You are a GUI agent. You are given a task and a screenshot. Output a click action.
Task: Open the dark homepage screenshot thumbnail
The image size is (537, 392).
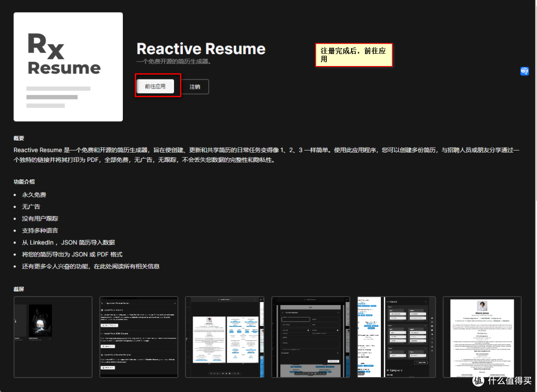click(53, 337)
